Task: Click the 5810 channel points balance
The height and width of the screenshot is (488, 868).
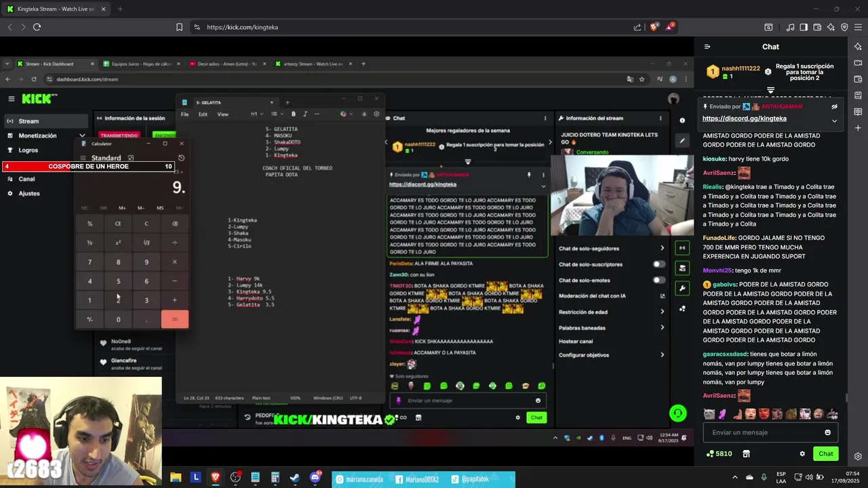Action: pos(719,453)
